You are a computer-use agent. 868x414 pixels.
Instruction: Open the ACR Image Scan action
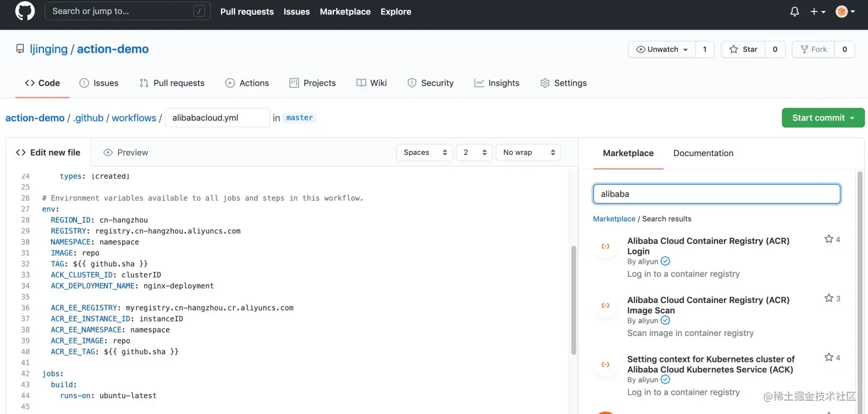(x=708, y=305)
